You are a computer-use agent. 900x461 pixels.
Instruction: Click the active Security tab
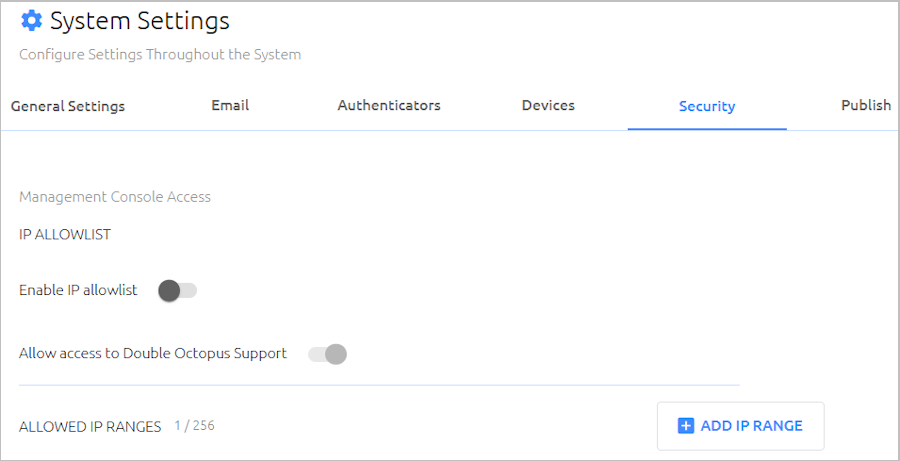point(707,106)
